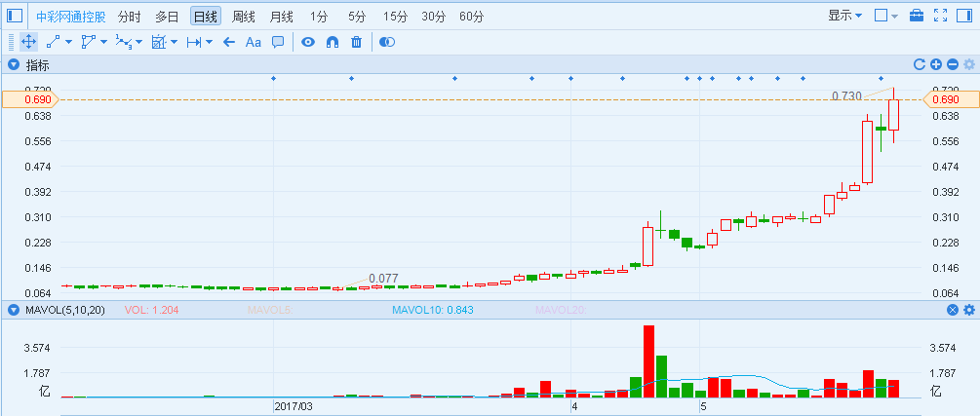The height and width of the screenshot is (416, 980).
Task: Click the 0.690 price label on left axis
Action: (28, 99)
